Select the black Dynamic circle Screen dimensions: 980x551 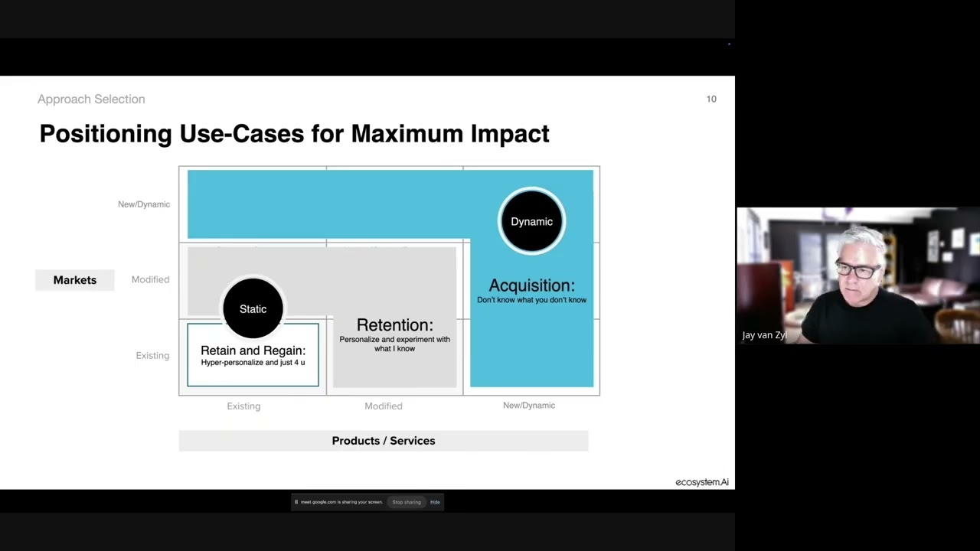coord(531,221)
